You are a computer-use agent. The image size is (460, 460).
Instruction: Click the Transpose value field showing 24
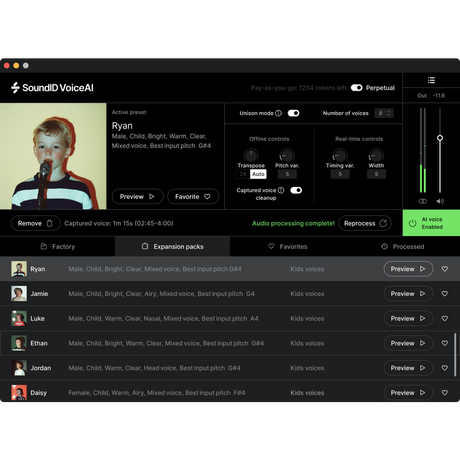tap(243, 174)
